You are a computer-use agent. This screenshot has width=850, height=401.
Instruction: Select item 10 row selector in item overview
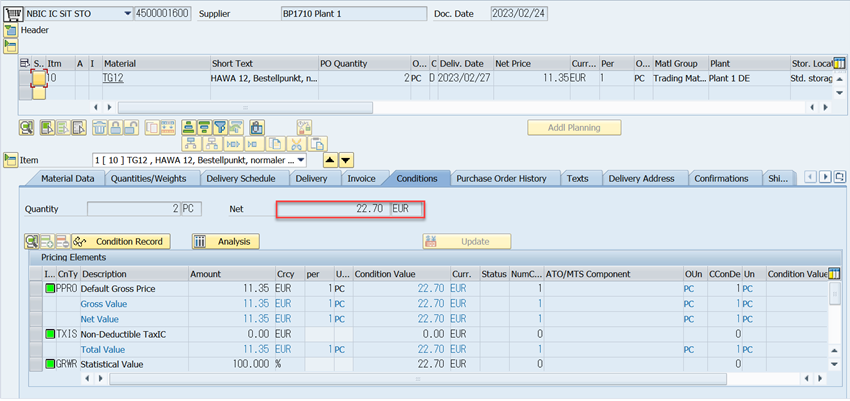25,78
